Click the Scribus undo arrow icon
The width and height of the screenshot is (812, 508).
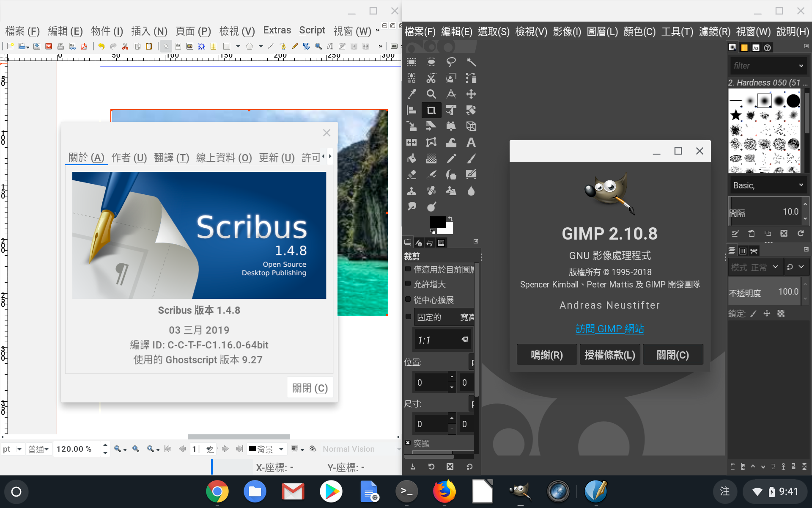pos(101,46)
